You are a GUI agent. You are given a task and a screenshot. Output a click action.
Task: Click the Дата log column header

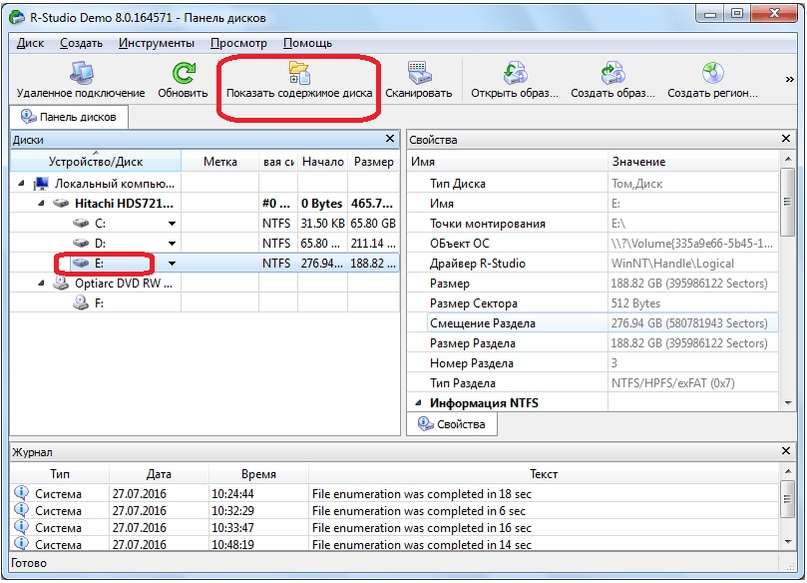pyautogui.click(x=159, y=474)
